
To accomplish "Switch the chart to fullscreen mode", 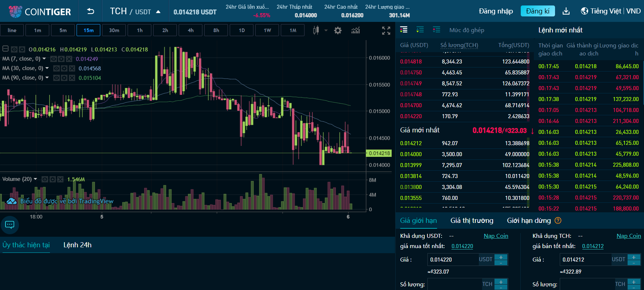I will click(386, 31).
